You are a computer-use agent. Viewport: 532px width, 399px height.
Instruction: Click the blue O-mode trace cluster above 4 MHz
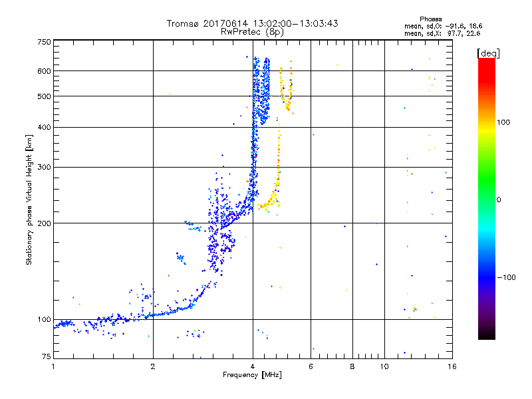pos(261,92)
